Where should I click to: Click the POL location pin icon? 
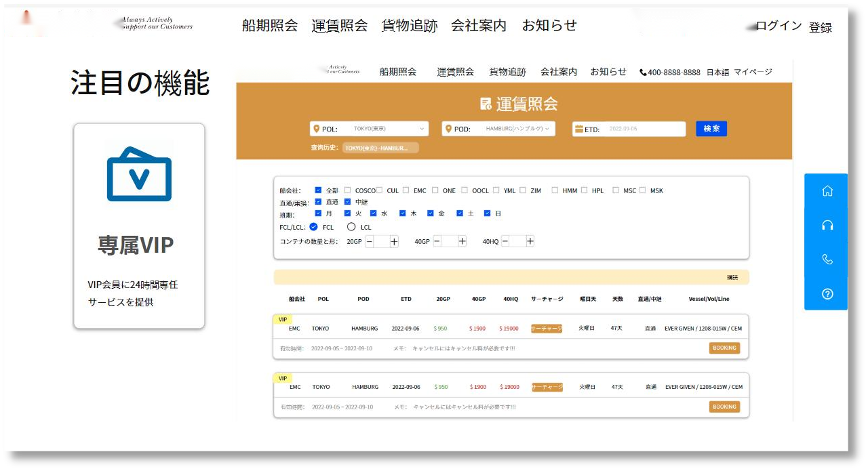315,129
